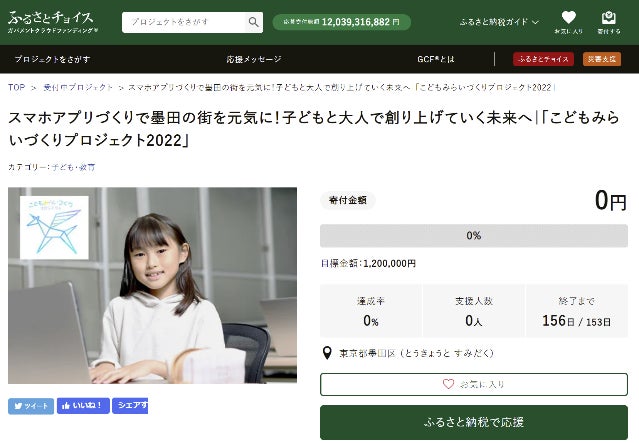Click ふるさと納税で応援 green button

[474, 422]
